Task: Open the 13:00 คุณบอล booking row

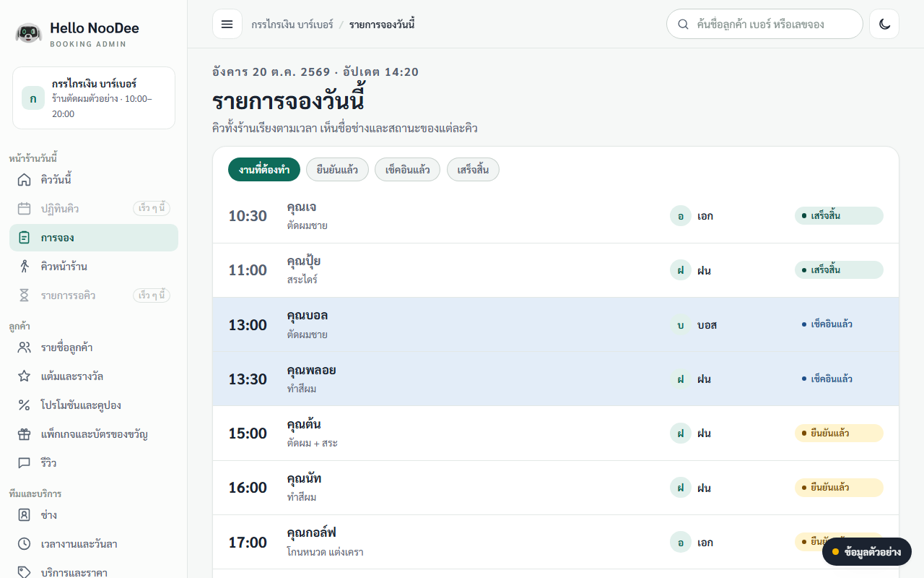Action: 556,324
